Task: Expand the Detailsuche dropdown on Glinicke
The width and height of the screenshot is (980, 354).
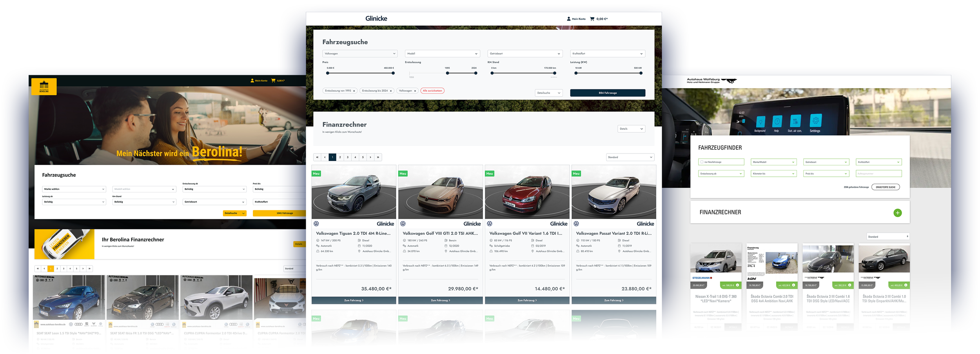Action: point(549,93)
